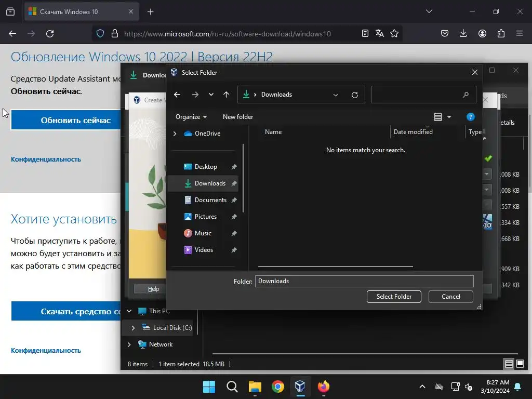Open the first Конфиденциальность link
Screen dimensions: 532x399
point(46,159)
